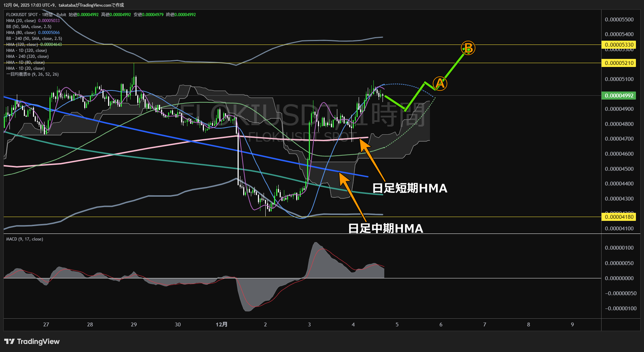644x352 pixels.
Task: Click the 30 date label on the time axis
Action: pyautogui.click(x=178, y=325)
